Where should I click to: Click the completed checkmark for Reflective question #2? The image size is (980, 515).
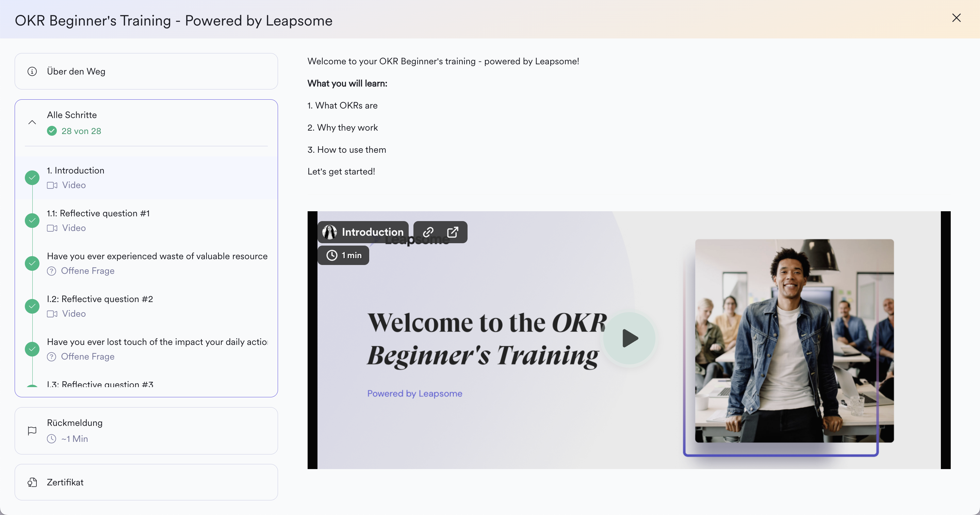click(32, 306)
